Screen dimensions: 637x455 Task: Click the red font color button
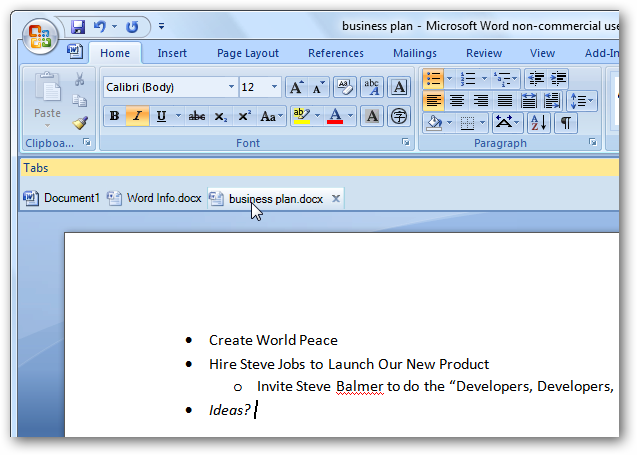336,117
